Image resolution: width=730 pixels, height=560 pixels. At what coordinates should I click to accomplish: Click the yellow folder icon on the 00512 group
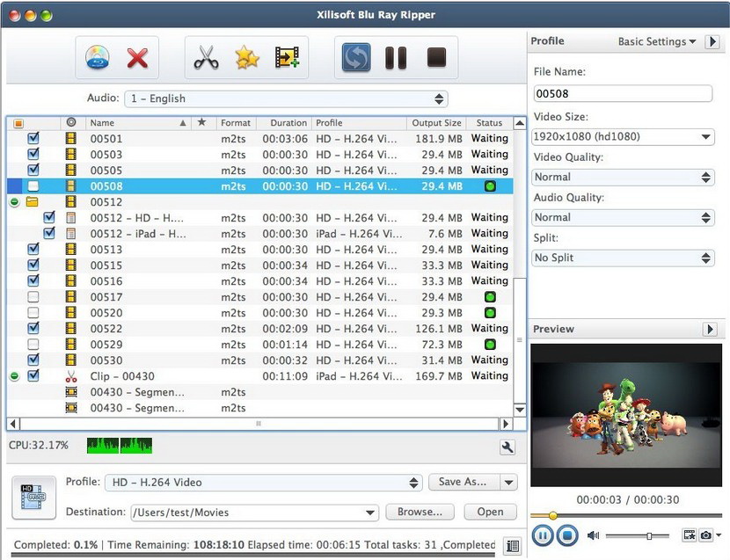(x=33, y=201)
